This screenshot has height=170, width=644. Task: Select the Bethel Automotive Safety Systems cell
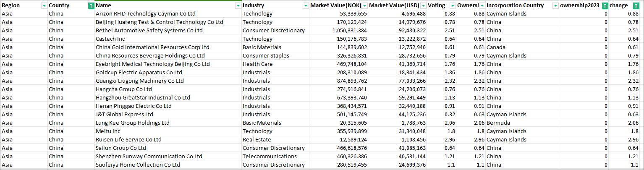pos(149,31)
